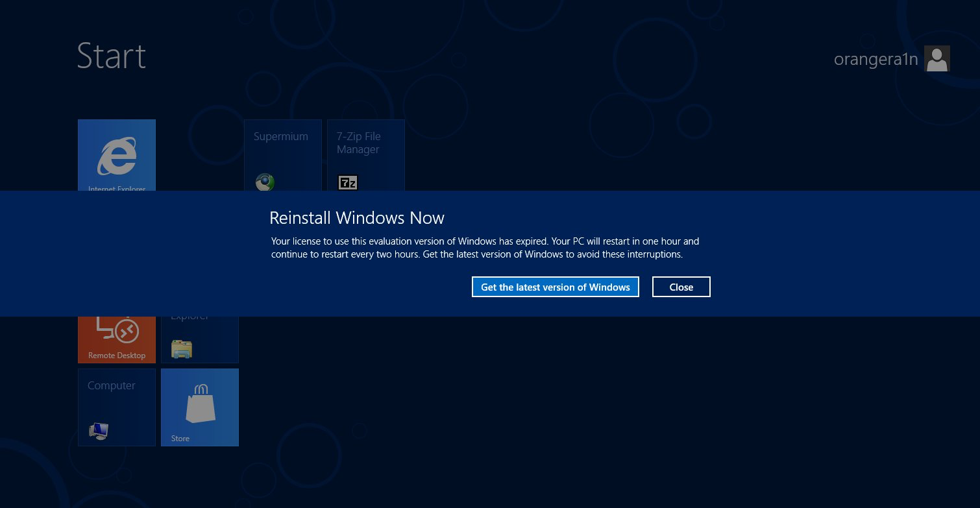Click the orangera1n user account picture
Image resolution: width=980 pixels, height=508 pixels.
pyautogui.click(x=937, y=58)
